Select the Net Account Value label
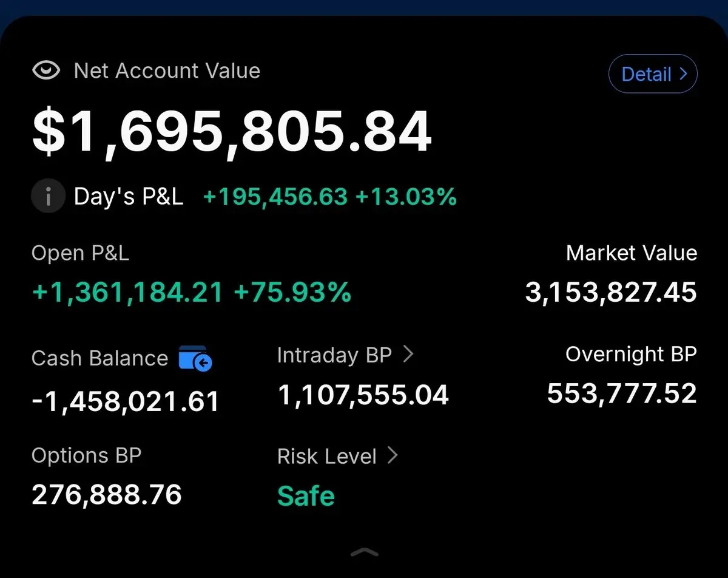728x578 pixels. 167,70
